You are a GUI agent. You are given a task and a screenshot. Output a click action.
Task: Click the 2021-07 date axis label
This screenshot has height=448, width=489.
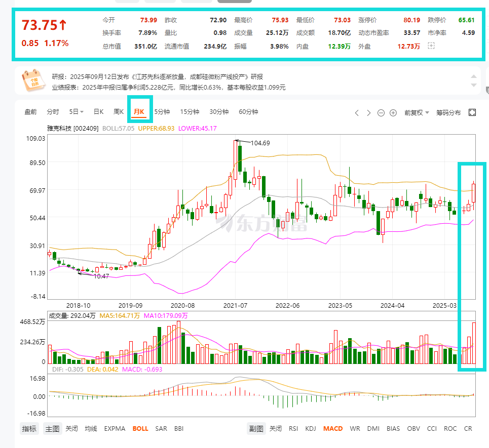click(235, 306)
